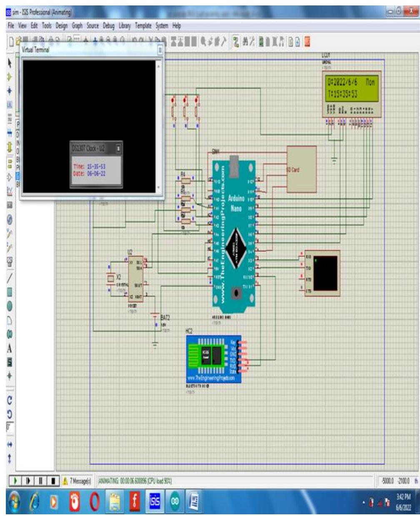Select the Selection Mode arrow tool
Image resolution: width=420 pixels, height=516 pixels.
point(9,63)
